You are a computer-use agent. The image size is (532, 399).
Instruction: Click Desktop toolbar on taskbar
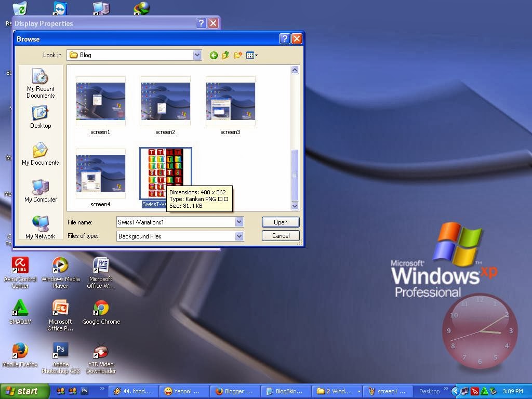429,391
